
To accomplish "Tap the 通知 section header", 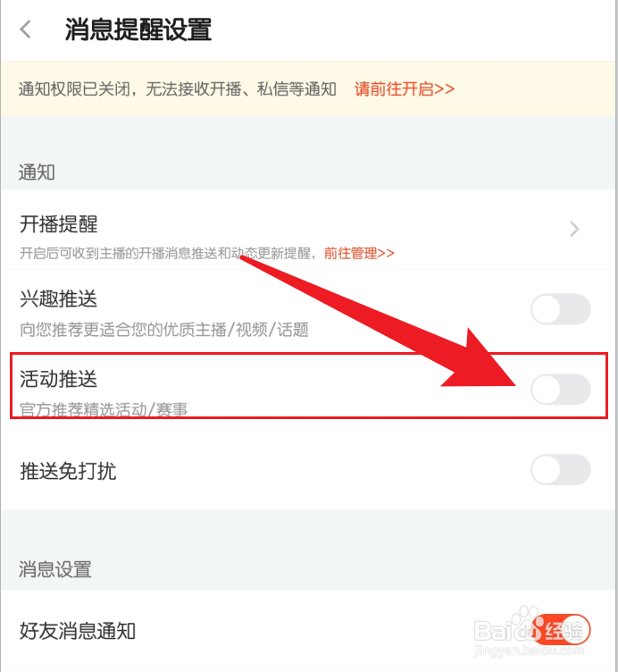I will coord(37,172).
